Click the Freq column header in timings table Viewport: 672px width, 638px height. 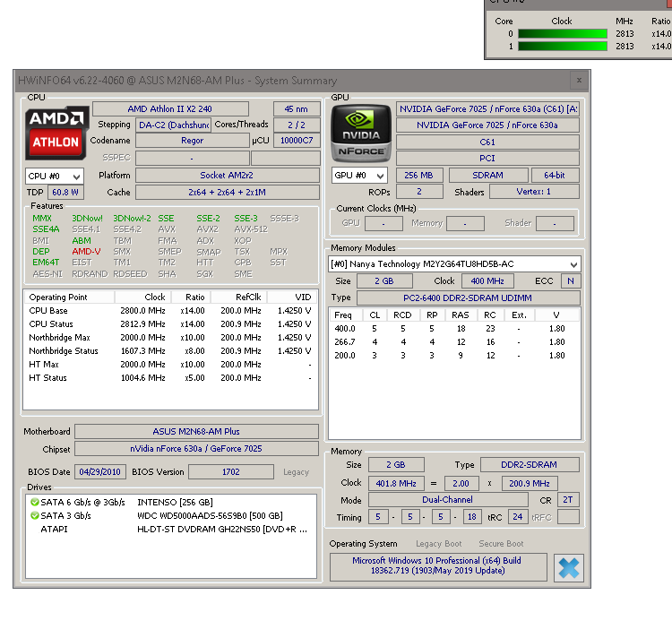[346, 315]
